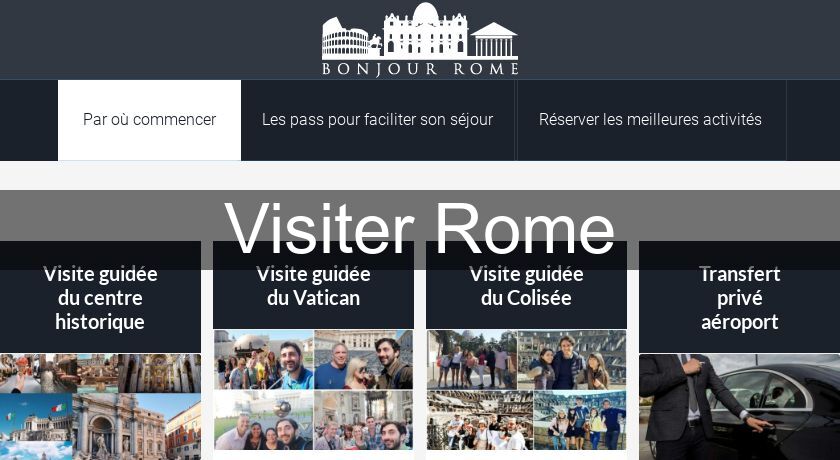Click the top-right Vatican selfie photo
The height and width of the screenshot is (460, 840).
tap(363, 359)
